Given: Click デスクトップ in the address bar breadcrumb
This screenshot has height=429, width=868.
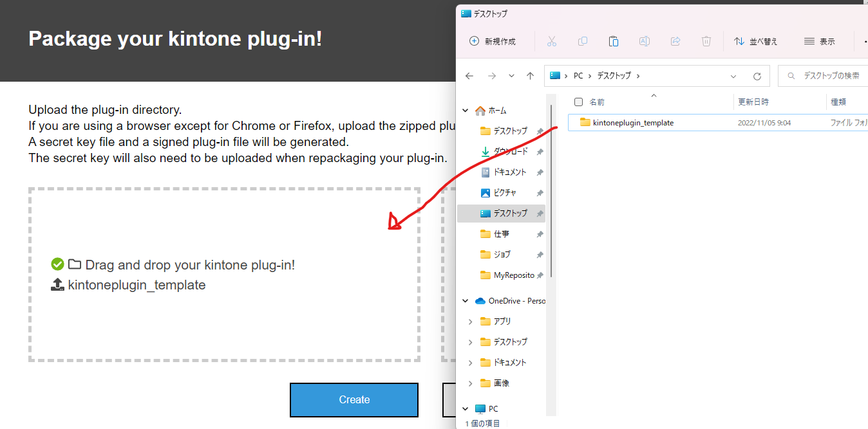Looking at the screenshot, I should [614, 76].
